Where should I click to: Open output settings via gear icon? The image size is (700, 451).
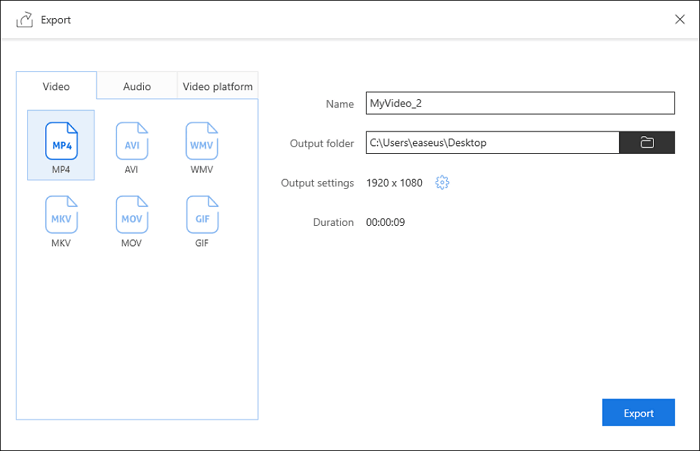pos(444,183)
